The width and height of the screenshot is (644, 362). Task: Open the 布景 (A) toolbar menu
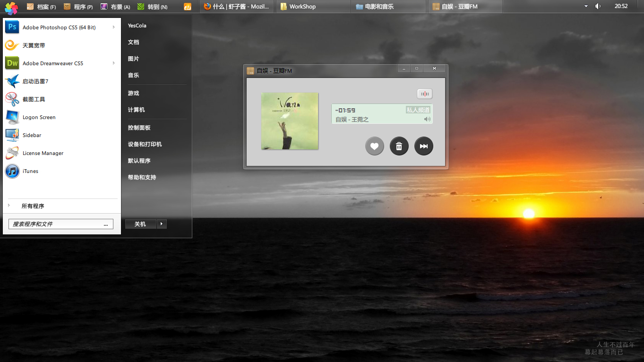pos(115,7)
